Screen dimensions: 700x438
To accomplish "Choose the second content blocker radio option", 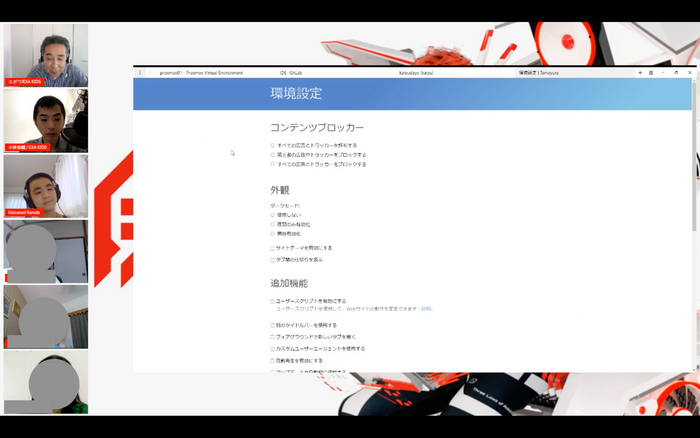I will [272, 155].
